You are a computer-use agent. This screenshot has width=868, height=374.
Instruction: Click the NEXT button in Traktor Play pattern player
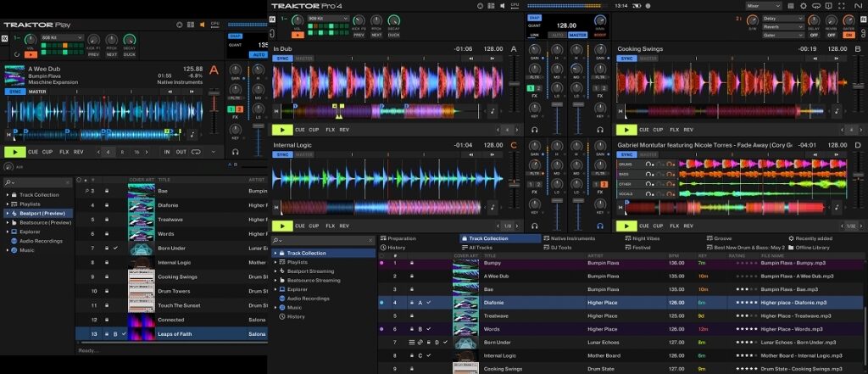[112, 54]
